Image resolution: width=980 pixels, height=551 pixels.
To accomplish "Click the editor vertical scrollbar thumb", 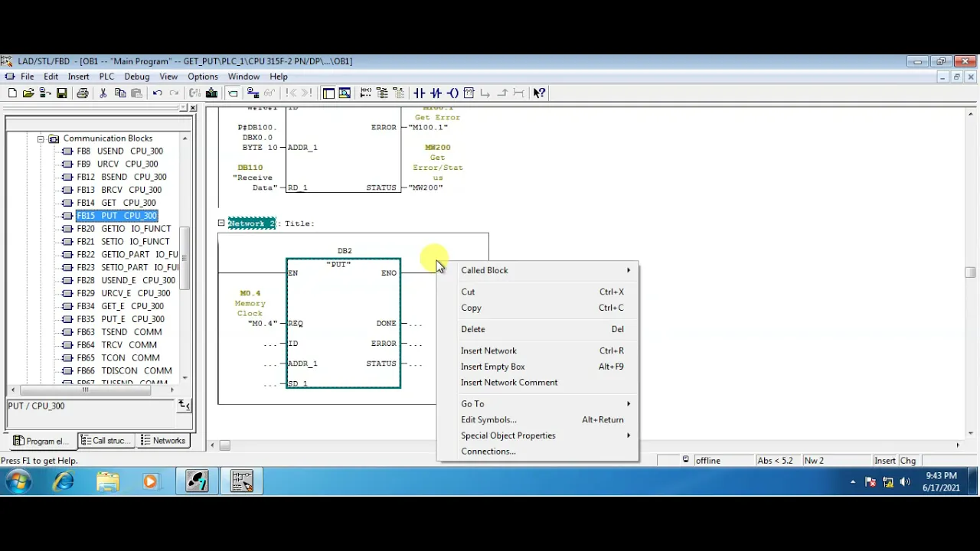I will click(x=970, y=272).
